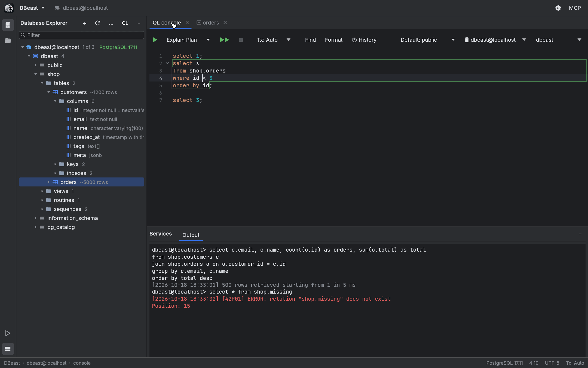Expand the keys folder

55,164
